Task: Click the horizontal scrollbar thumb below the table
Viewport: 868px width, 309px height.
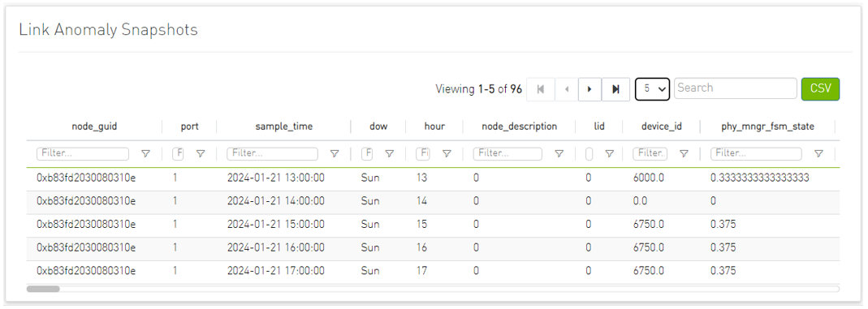Action: (42, 289)
